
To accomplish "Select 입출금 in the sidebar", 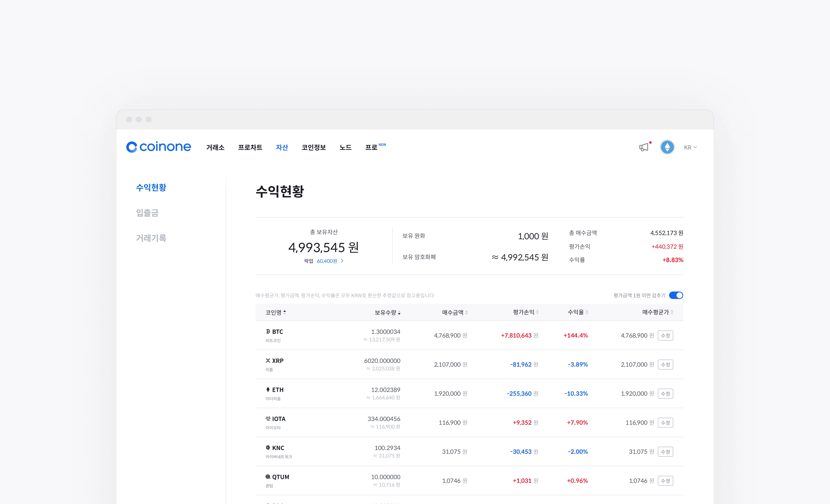I will (147, 213).
